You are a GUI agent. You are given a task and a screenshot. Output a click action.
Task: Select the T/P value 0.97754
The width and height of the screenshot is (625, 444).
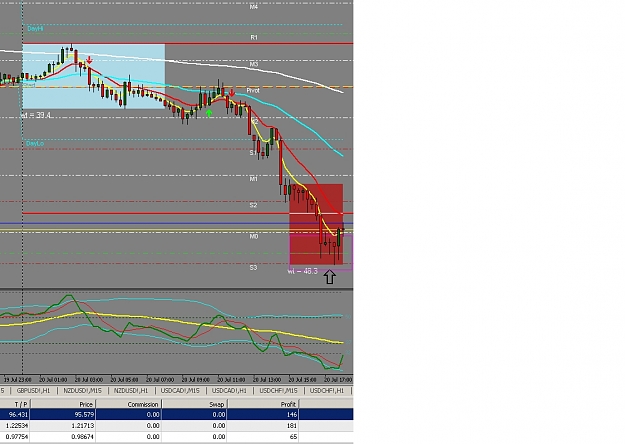(16, 437)
